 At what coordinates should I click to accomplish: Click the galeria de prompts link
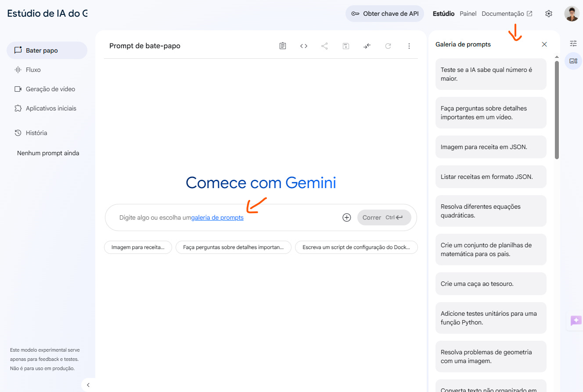tap(217, 217)
